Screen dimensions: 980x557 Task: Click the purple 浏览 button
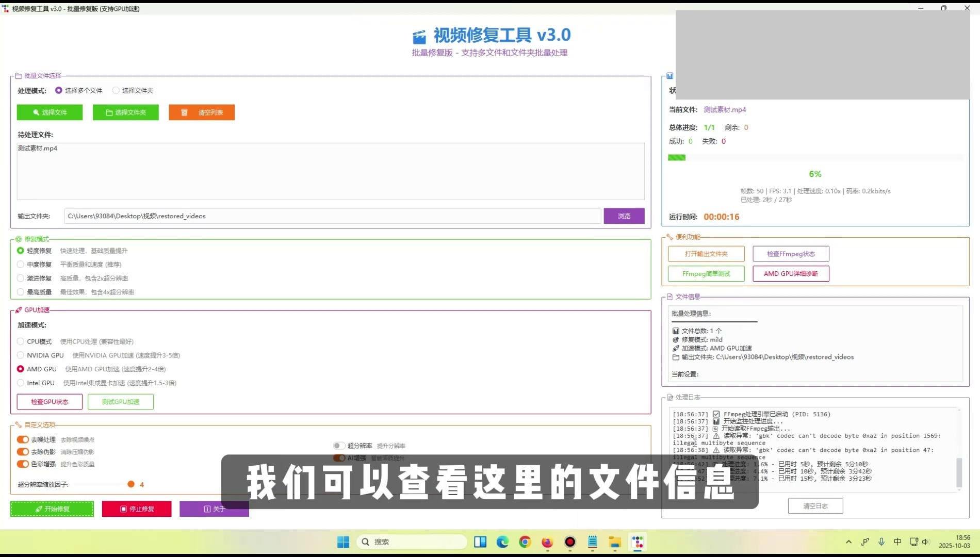[624, 216]
